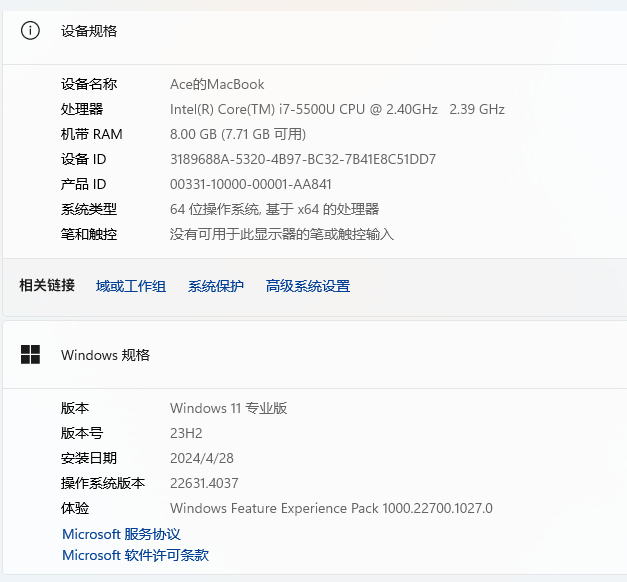This screenshot has height=582, width=627.
Task: Click the Windows logo icon beside Windows 规格
Action: click(30, 355)
